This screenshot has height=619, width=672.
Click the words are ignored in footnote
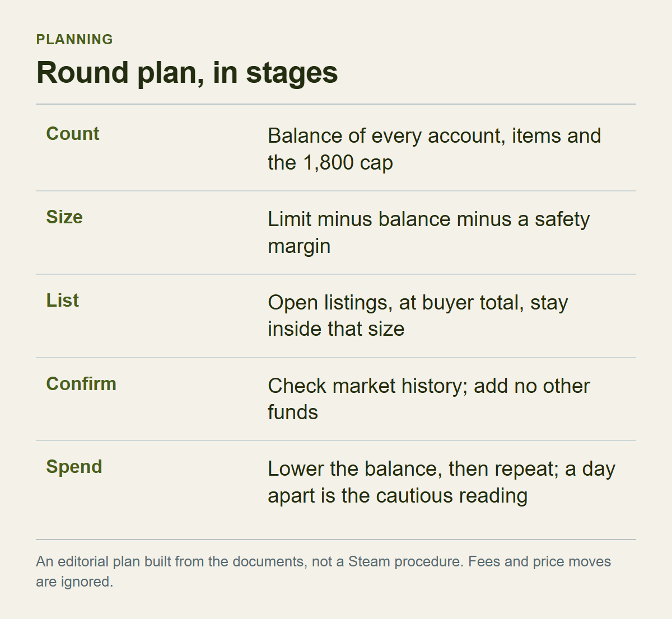pyautogui.click(x=74, y=582)
